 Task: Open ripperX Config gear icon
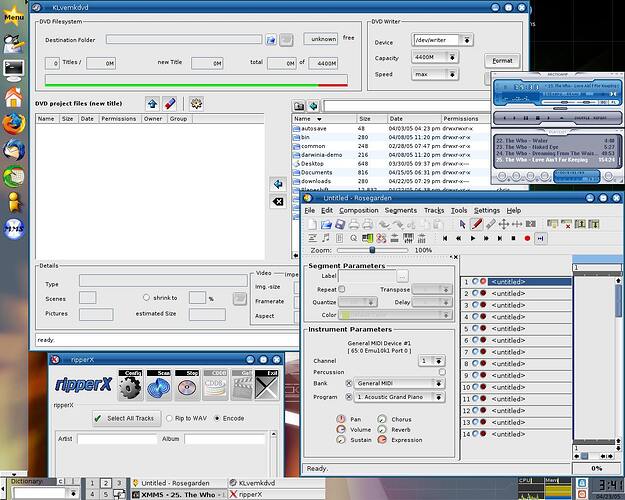[130, 385]
